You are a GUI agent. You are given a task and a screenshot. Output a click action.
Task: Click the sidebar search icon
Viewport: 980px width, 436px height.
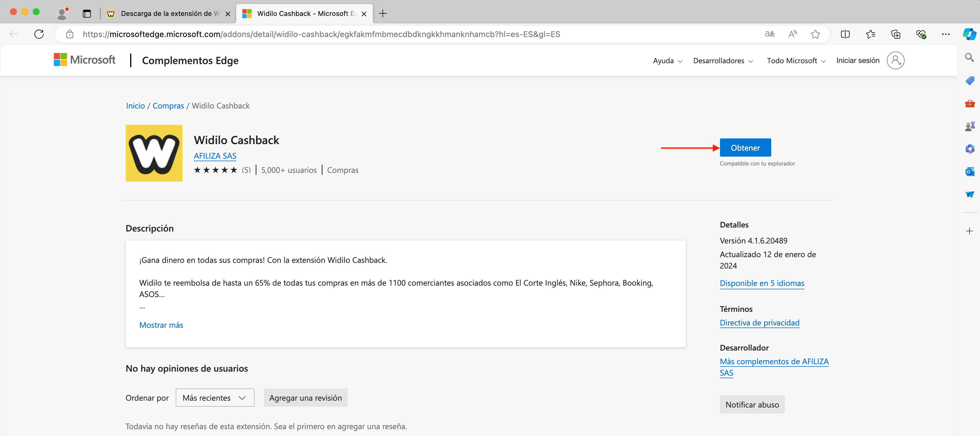969,58
